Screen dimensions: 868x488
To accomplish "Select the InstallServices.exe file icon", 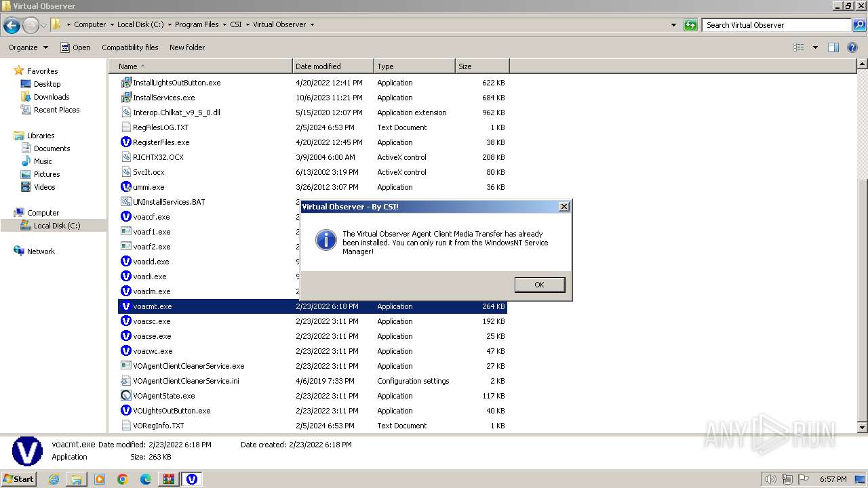I will pyautogui.click(x=125, y=98).
